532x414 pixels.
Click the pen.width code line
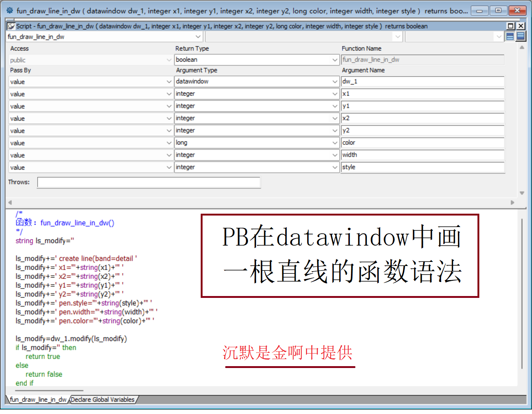pos(86,312)
